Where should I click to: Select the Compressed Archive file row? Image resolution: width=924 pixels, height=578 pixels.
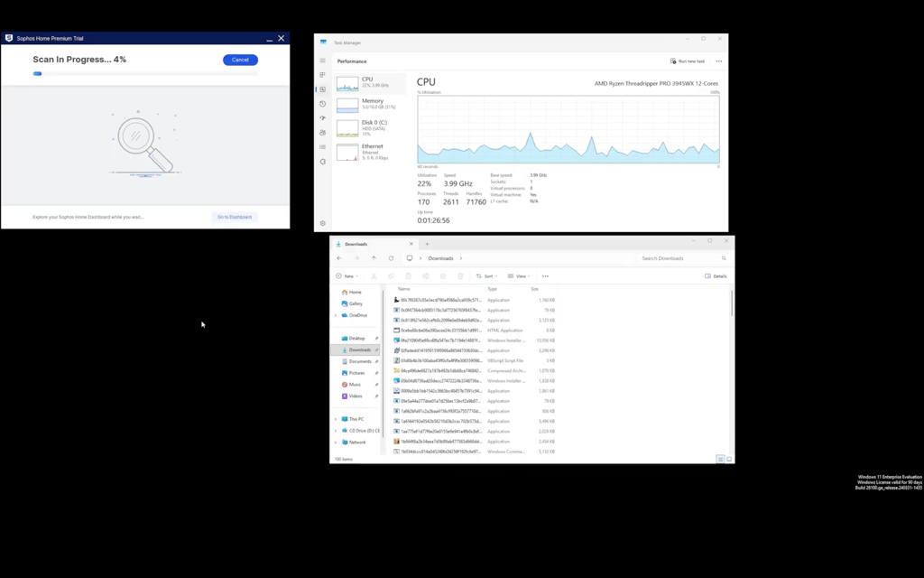pyautogui.click(x=475, y=371)
